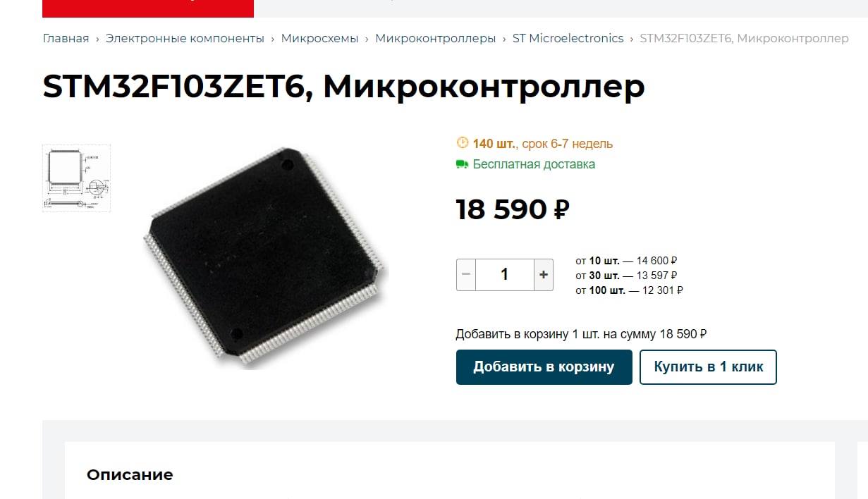Decrease quantity with the minus button
The height and width of the screenshot is (499, 868).
tap(466, 275)
